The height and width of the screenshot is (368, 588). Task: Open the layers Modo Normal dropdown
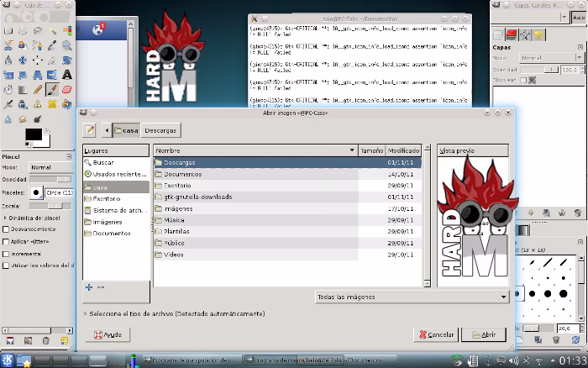click(x=551, y=58)
